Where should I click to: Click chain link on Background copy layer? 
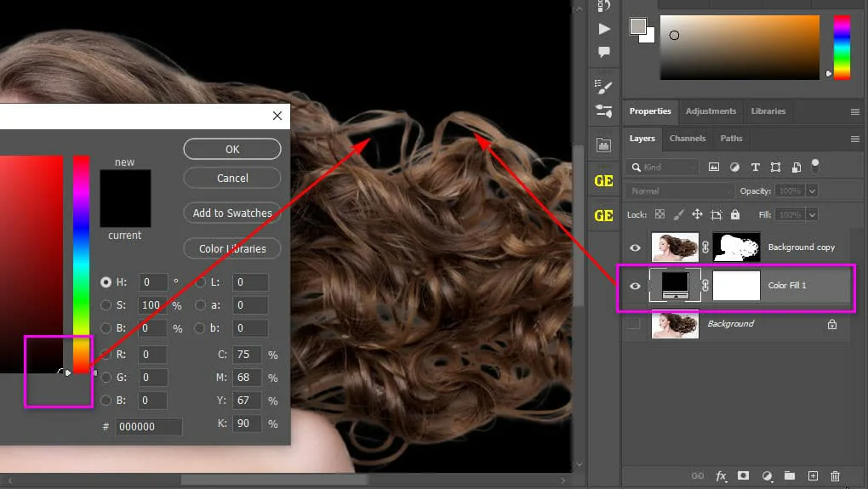tap(705, 247)
